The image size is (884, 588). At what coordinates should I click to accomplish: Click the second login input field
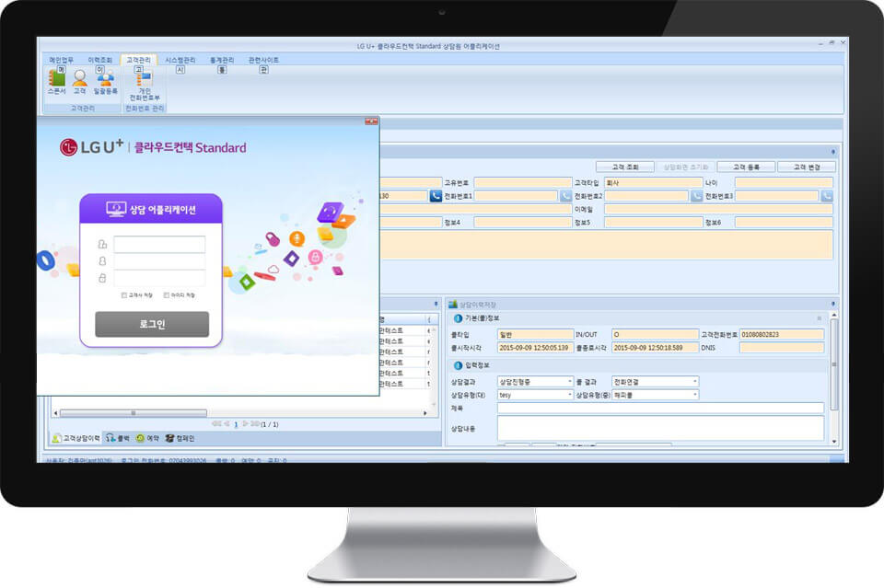coord(159,261)
